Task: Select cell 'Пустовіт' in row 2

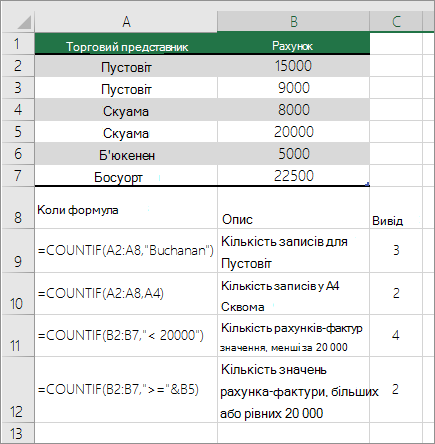Action: pos(126,66)
